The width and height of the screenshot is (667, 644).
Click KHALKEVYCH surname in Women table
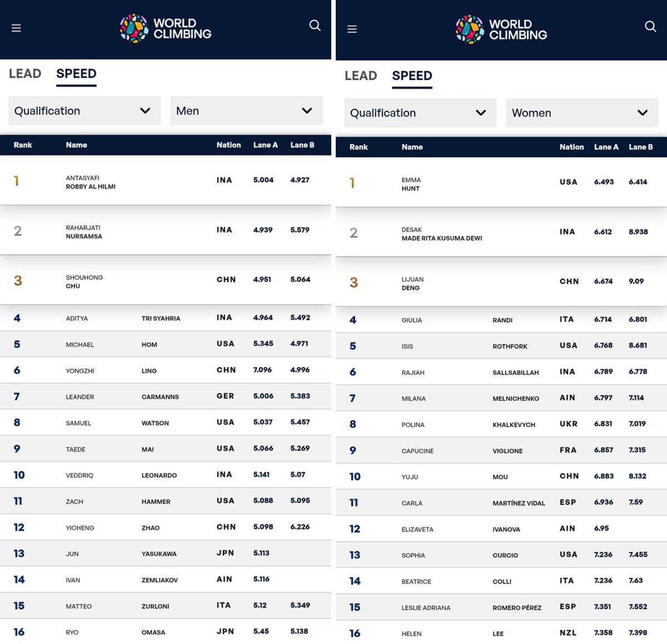click(x=514, y=425)
